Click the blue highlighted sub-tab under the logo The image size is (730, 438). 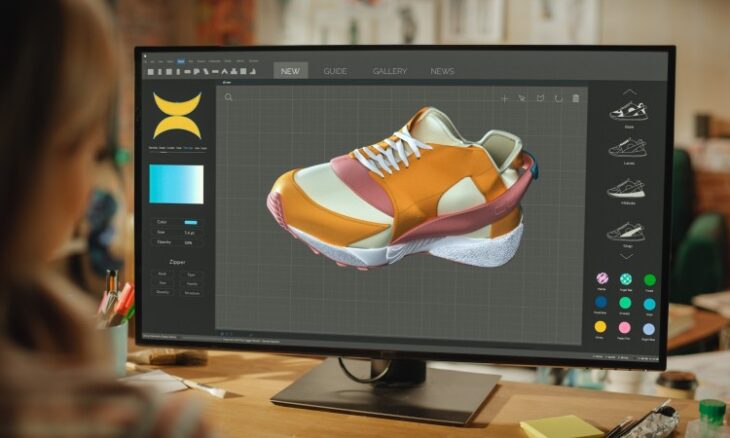[x=188, y=148]
